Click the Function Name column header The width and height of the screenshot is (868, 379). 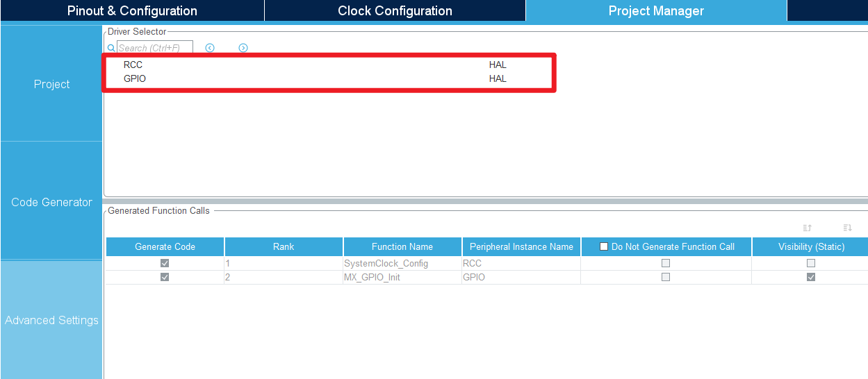[x=402, y=246]
